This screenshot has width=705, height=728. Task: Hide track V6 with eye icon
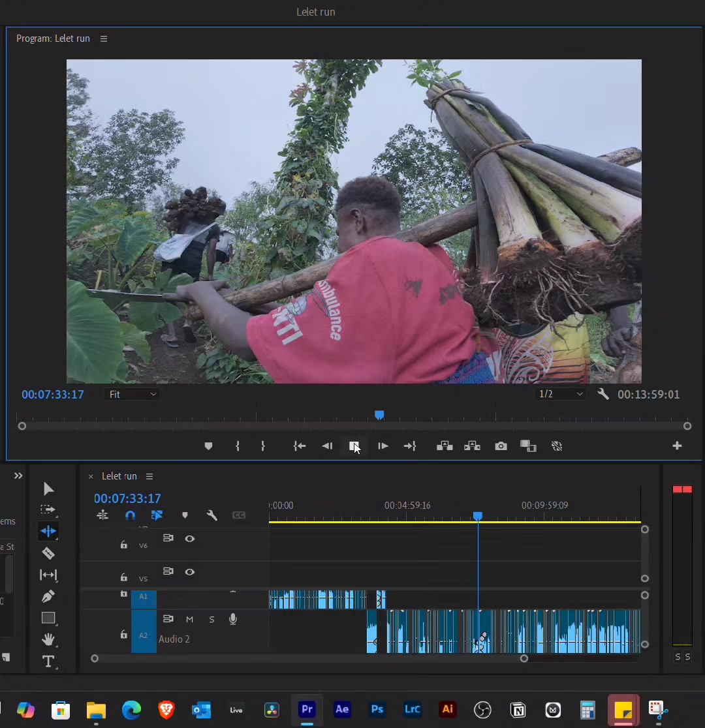(189, 539)
